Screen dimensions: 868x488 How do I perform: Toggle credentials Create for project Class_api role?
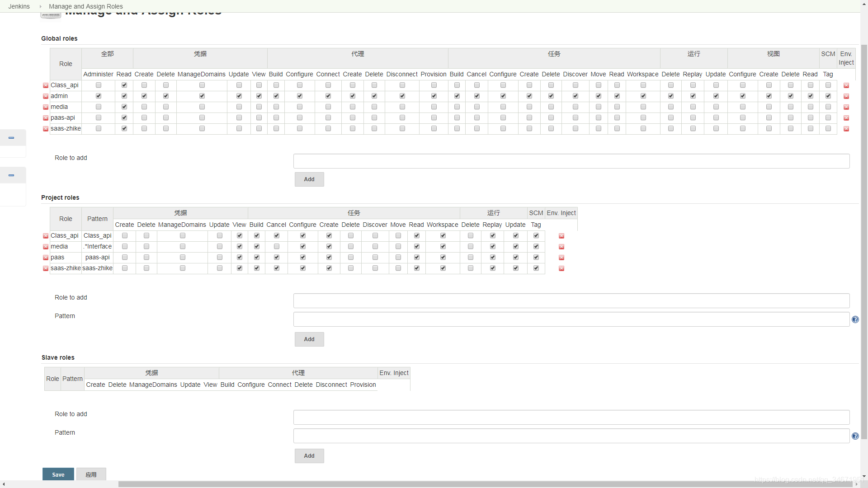pyautogui.click(x=125, y=235)
